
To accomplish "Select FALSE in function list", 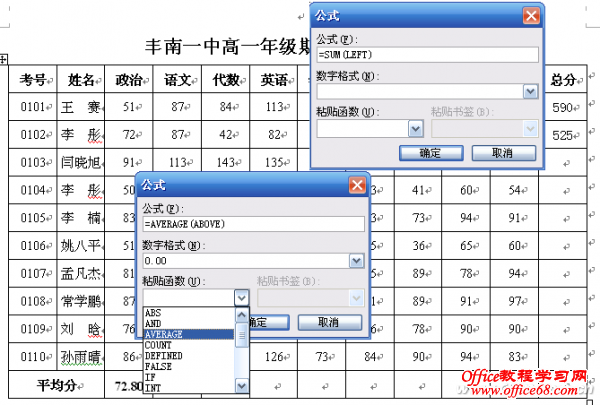I will (x=189, y=366).
